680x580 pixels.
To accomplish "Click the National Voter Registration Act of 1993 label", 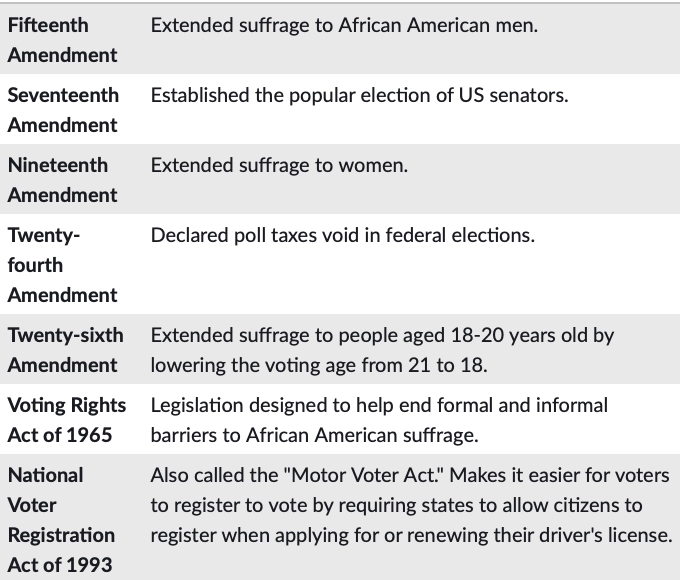I will [x=62, y=520].
